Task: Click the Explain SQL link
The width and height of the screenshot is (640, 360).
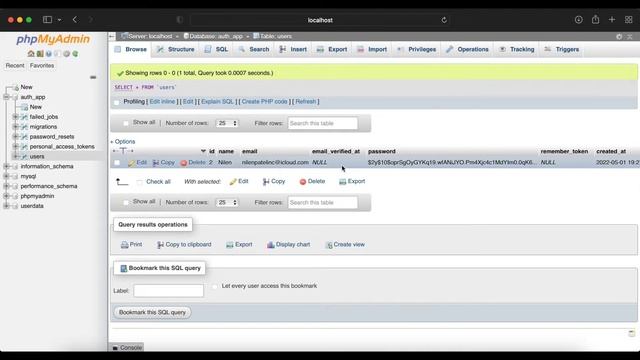Action: [x=217, y=102]
